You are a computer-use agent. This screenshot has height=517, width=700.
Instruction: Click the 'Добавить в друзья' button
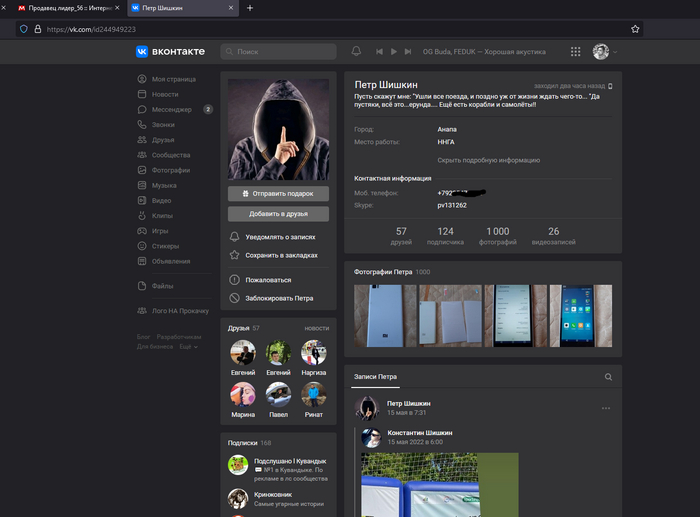[x=278, y=213]
